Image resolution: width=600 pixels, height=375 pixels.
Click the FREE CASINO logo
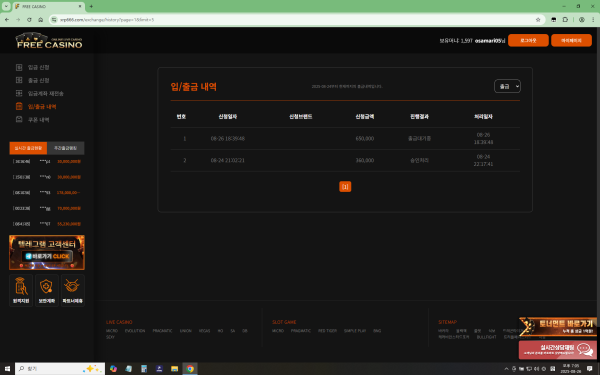49,41
